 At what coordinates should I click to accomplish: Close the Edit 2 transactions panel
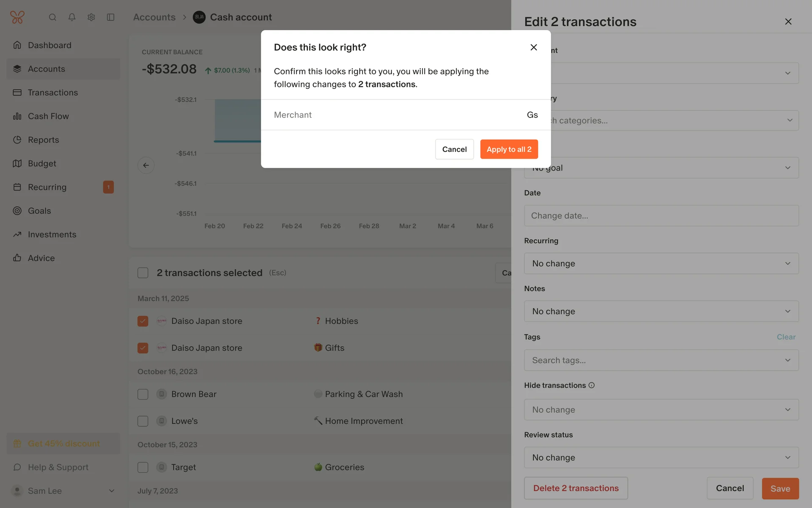[x=788, y=22]
